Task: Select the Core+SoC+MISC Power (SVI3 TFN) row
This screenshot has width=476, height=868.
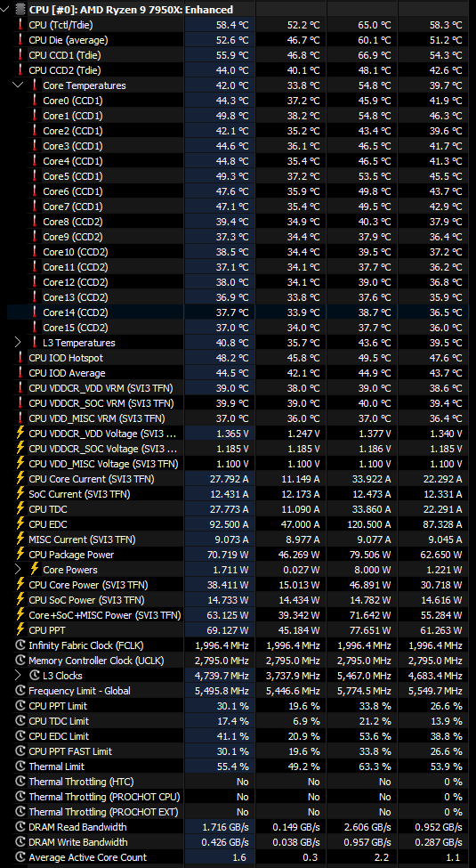Action: tap(238, 615)
